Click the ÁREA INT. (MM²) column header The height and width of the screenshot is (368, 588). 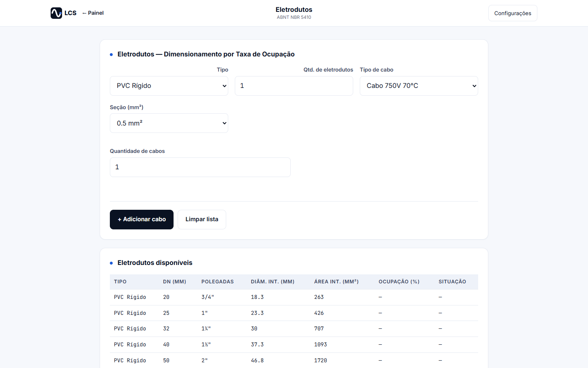pyautogui.click(x=336, y=282)
